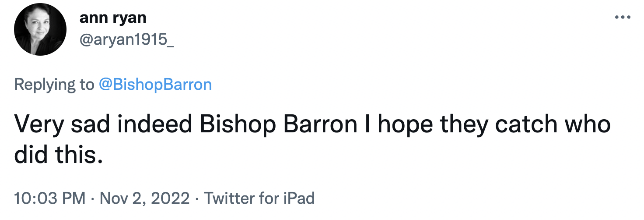Click the words 'did this.' in tweet
The width and height of the screenshot is (644, 220).
pyautogui.click(x=59, y=154)
